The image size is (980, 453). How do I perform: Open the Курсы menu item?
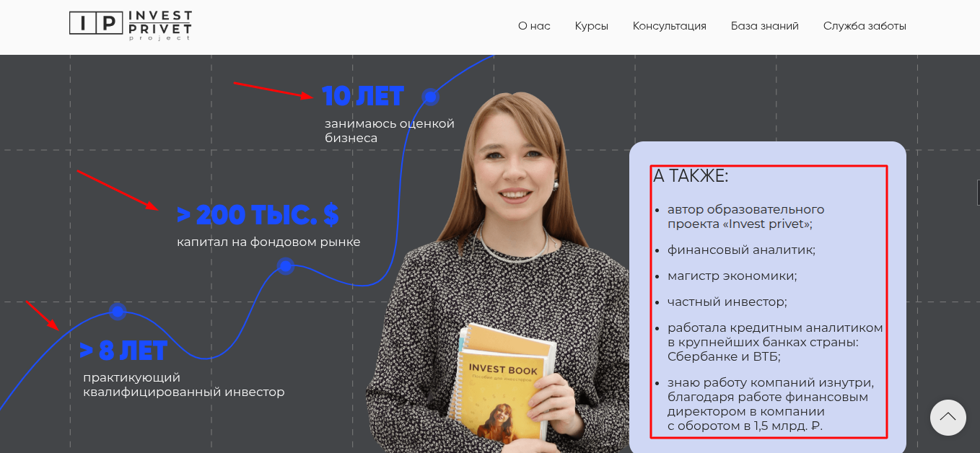pos(592,26)
